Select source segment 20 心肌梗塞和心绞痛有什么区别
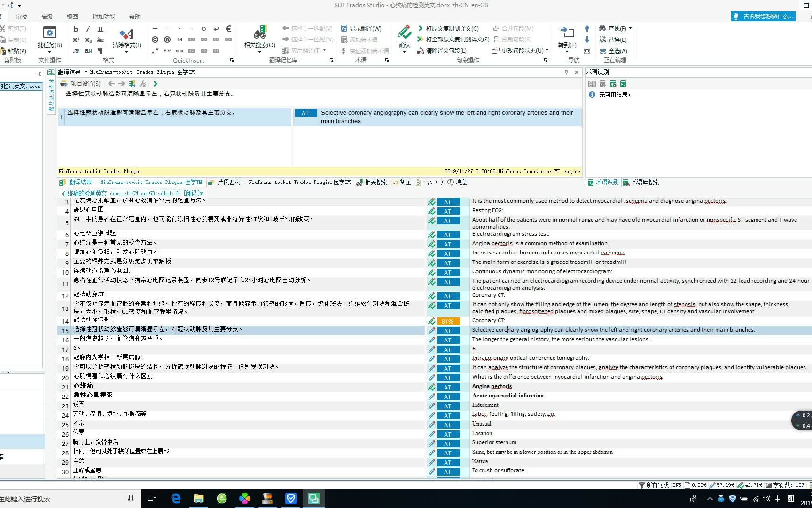 pos(113,377)
